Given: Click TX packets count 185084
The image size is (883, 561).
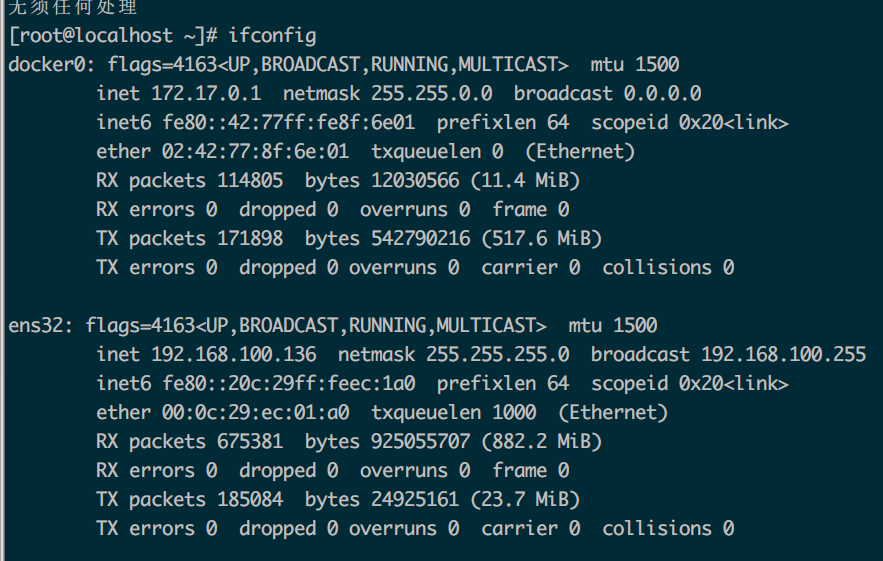Looking at the screenshot, I should [x=250, y=500].
